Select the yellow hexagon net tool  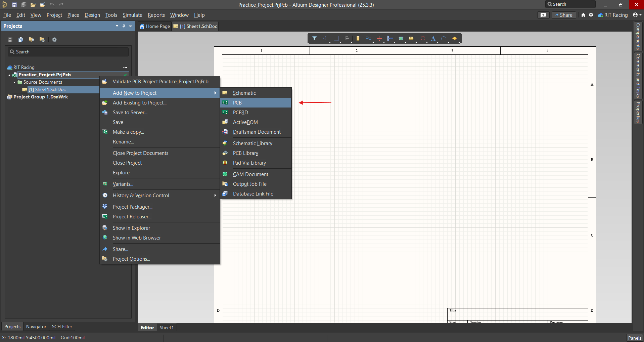coord(455,38)
